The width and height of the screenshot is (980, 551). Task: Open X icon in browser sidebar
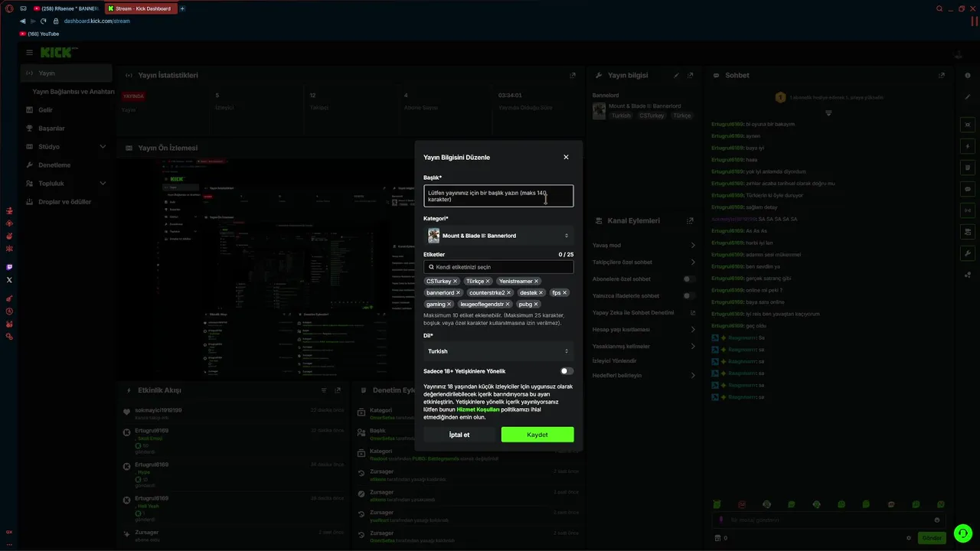pos(9,280)
